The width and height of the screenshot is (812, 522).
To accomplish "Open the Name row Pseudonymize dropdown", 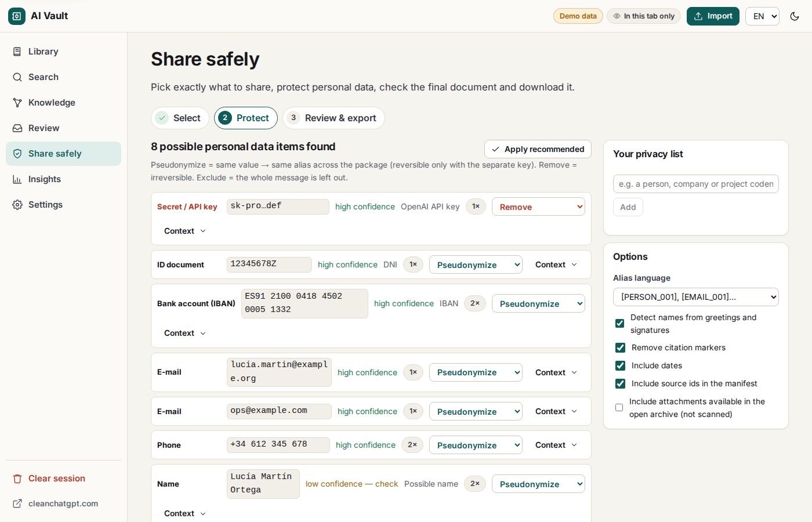I will (x=538, y=484).
